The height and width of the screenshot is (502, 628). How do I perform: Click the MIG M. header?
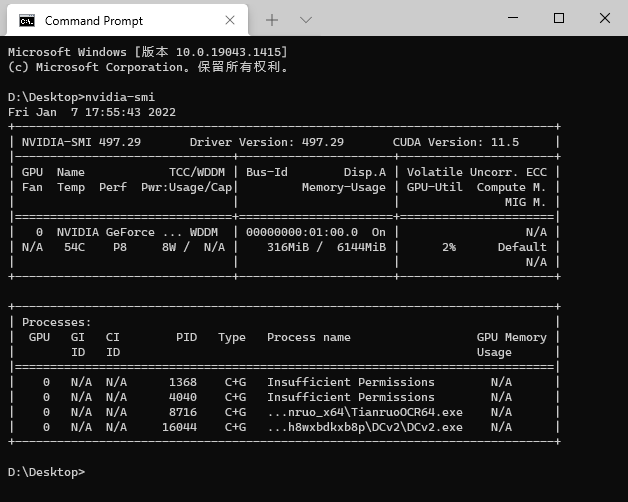[525, 202]
